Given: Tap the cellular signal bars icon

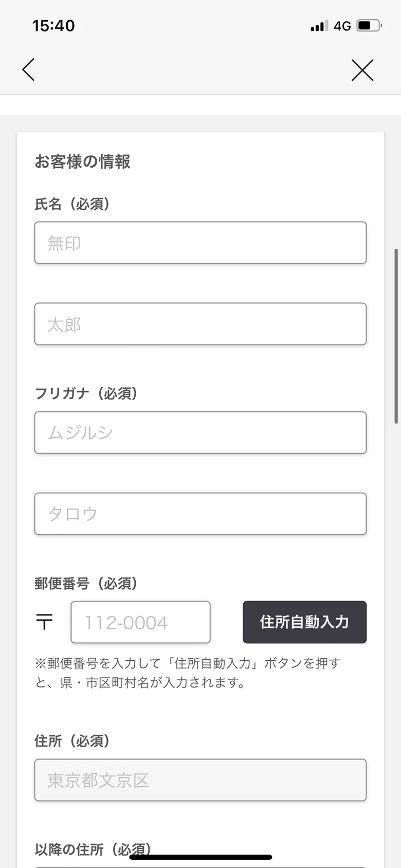Looking at the screenshot, I should [x=319, y=26].
